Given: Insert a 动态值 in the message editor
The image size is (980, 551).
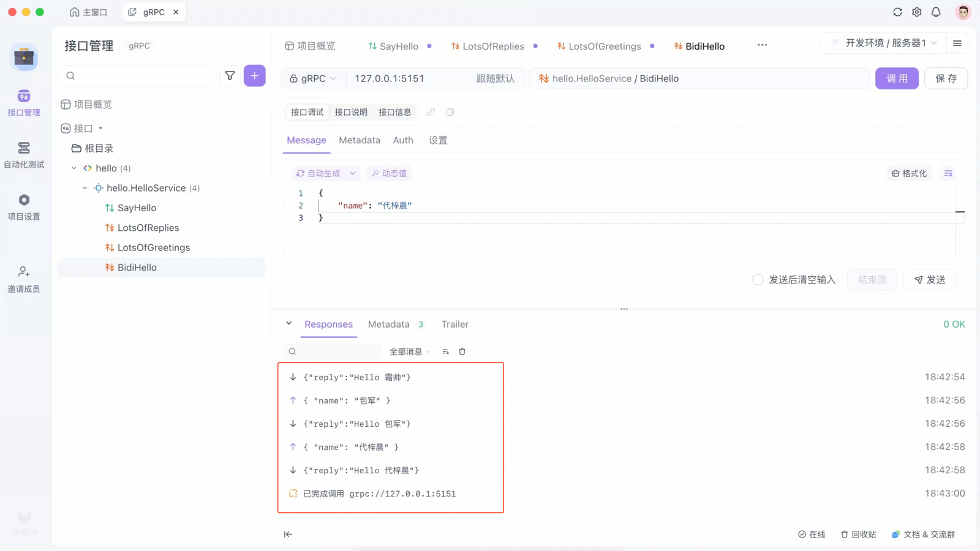Looking at the screenshot, I should click(x=388, y=173).
